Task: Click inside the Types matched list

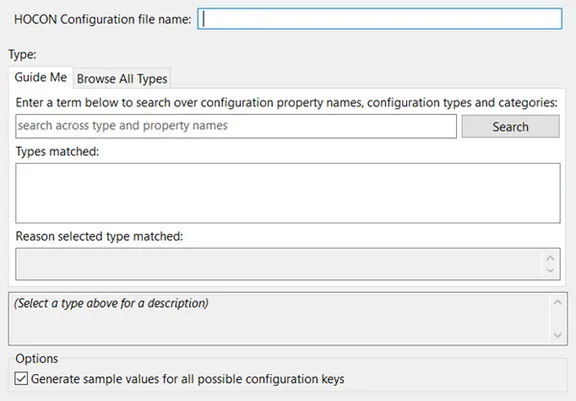Action: (288, 193)
